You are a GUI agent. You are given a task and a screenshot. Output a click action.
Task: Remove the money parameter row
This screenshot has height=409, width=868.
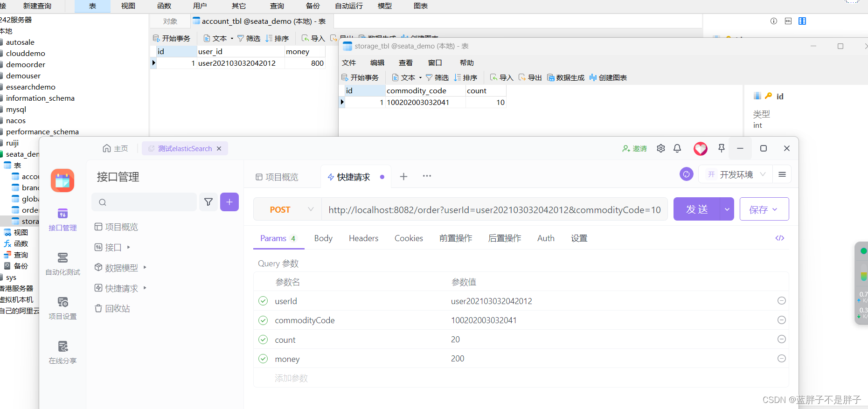coord(782,358)
